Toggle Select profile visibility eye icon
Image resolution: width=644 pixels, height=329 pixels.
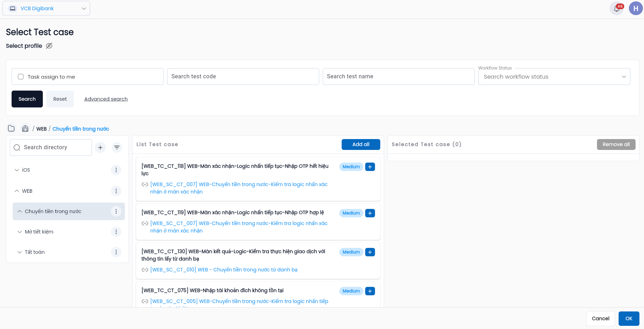coord(49,46)
